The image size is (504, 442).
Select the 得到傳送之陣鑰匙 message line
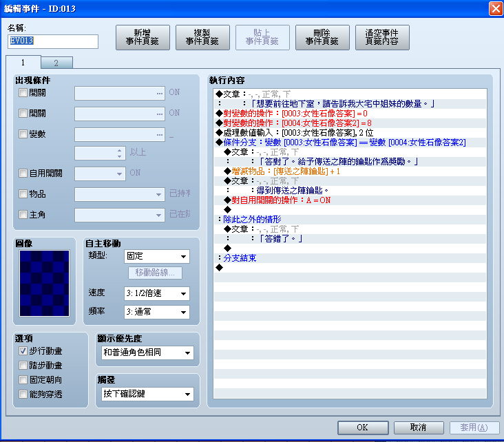pos(350,191)
